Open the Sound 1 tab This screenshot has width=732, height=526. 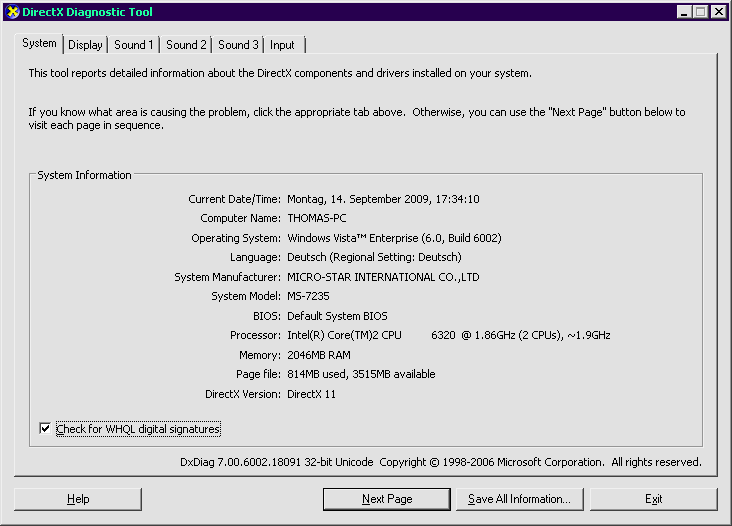click(133, 45)
